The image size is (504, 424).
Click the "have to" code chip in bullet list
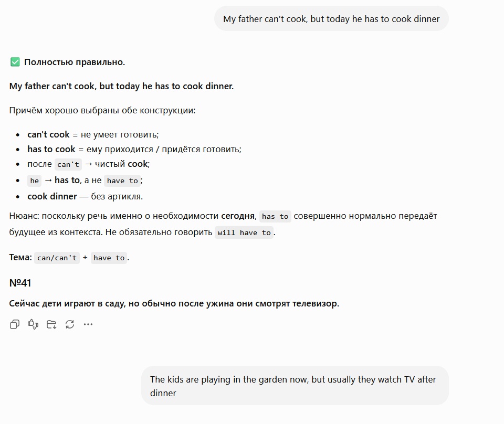point(122,181)
